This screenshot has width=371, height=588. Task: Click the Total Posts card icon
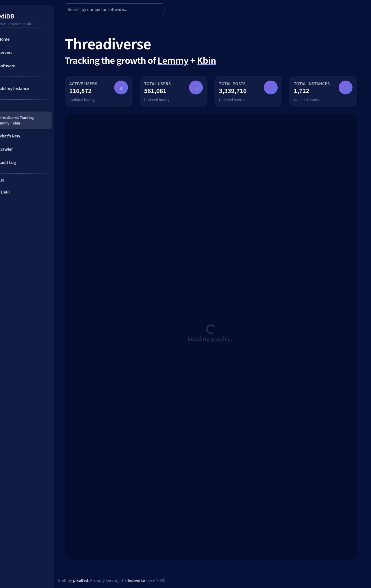tap(271, 88)
